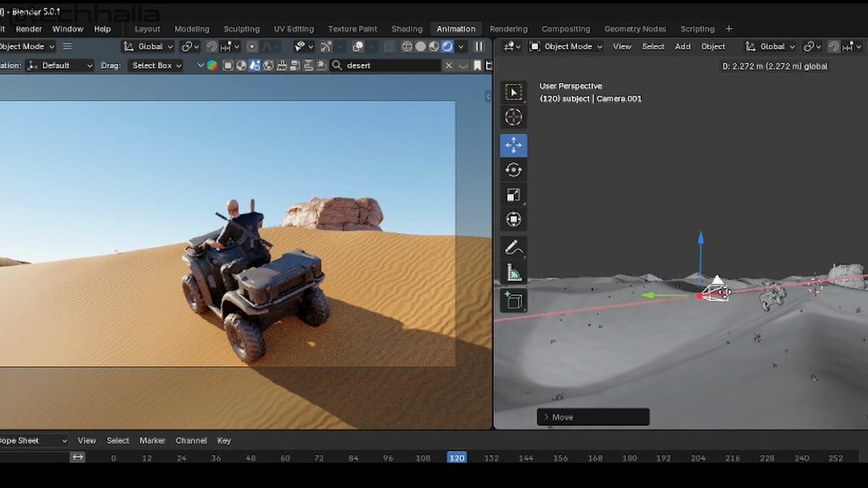868x488 pixels.
Task: Click frame 120 marker on the timeline
Action: (456, 458)
